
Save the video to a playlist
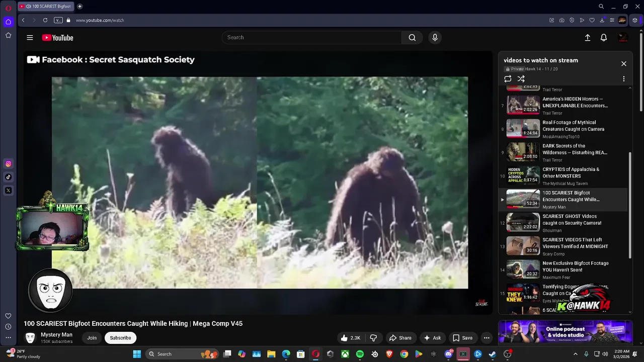pos(462,338)
